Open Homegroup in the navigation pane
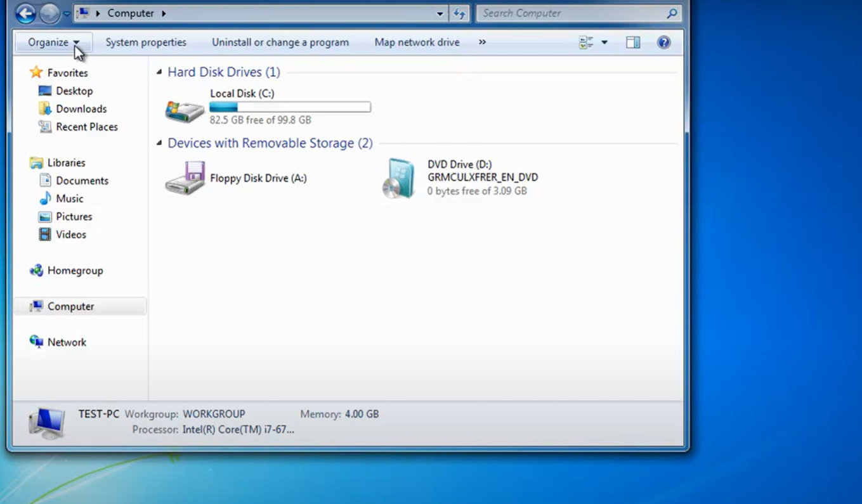This screenshot has width=862, height=504. point(75,271)
